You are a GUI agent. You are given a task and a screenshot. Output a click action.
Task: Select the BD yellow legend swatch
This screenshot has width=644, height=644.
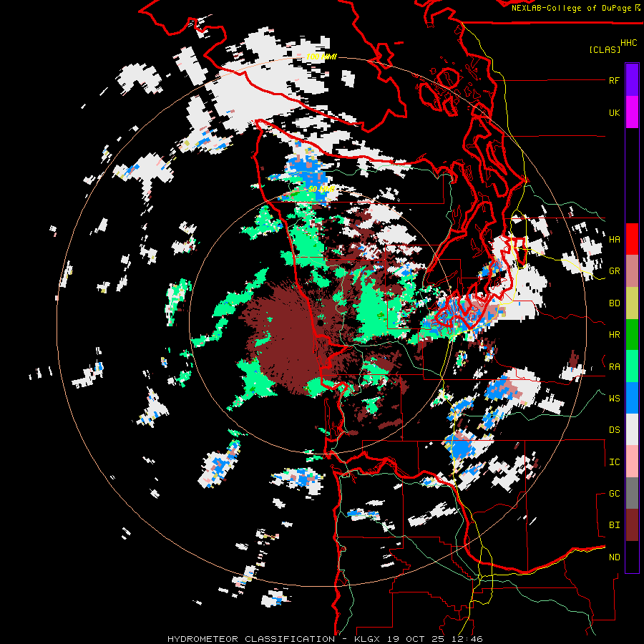click(x=632, y=303)
